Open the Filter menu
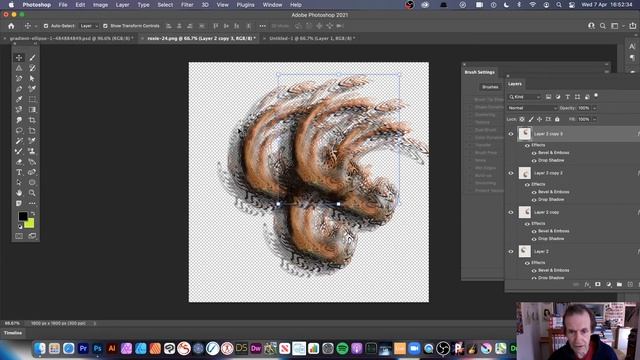 187,5
